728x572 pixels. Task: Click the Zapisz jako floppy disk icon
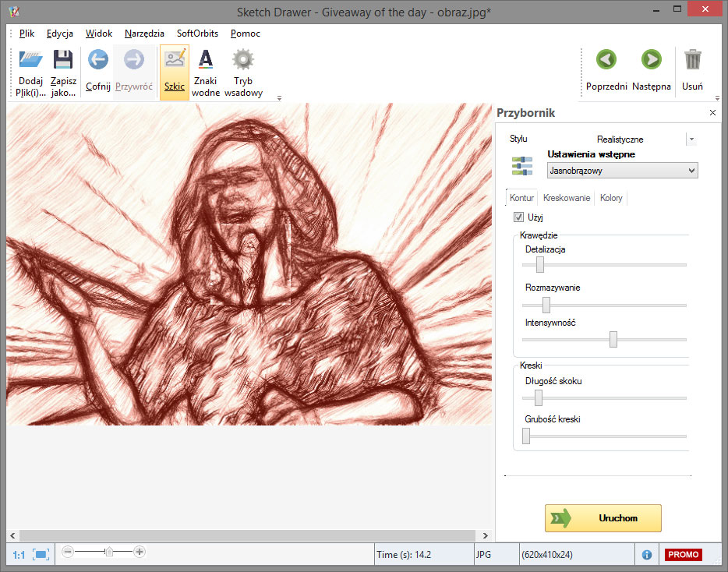click(63, 61)
